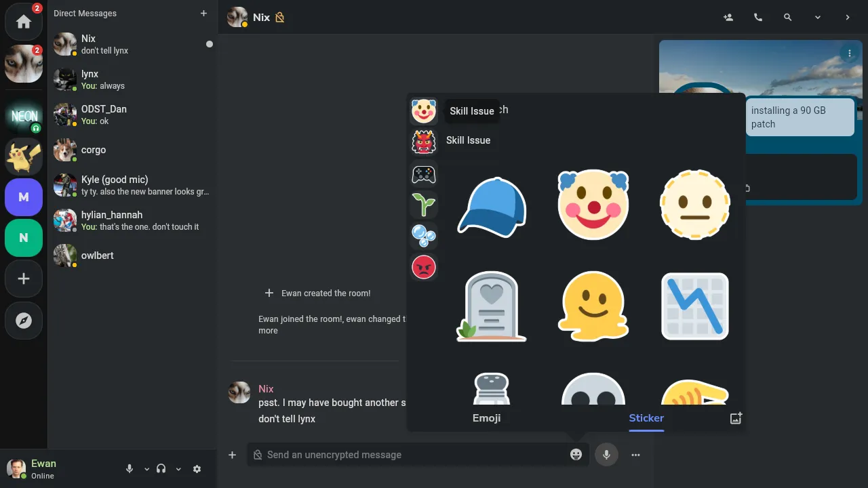
Task: Add an attachment to the message
Action: (232, 455)
